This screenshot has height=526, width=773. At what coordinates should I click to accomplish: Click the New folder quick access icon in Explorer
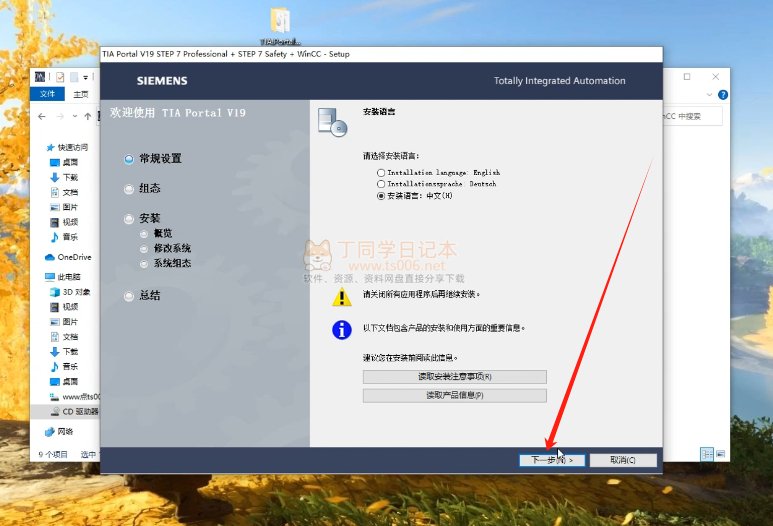pyautogui.click(x=74, y=77)
